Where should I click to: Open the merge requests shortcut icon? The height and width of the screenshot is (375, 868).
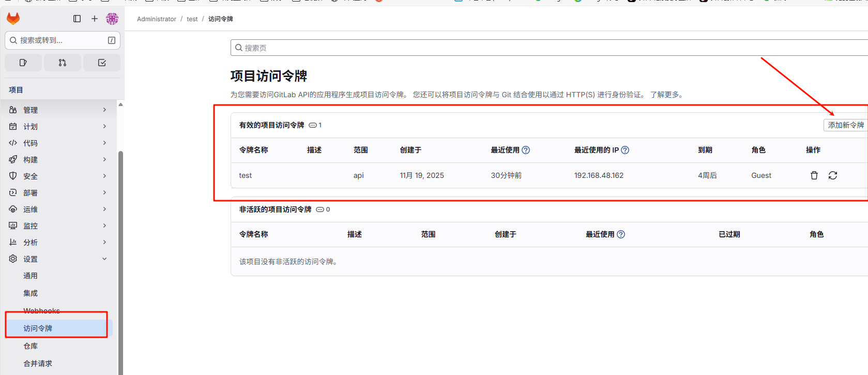click(63, 63)
